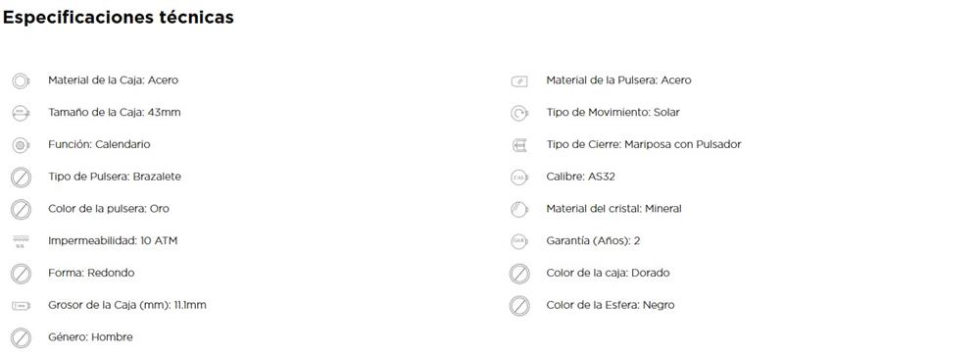Click the GAR warranty icon
980x357 pixels.
519,241
